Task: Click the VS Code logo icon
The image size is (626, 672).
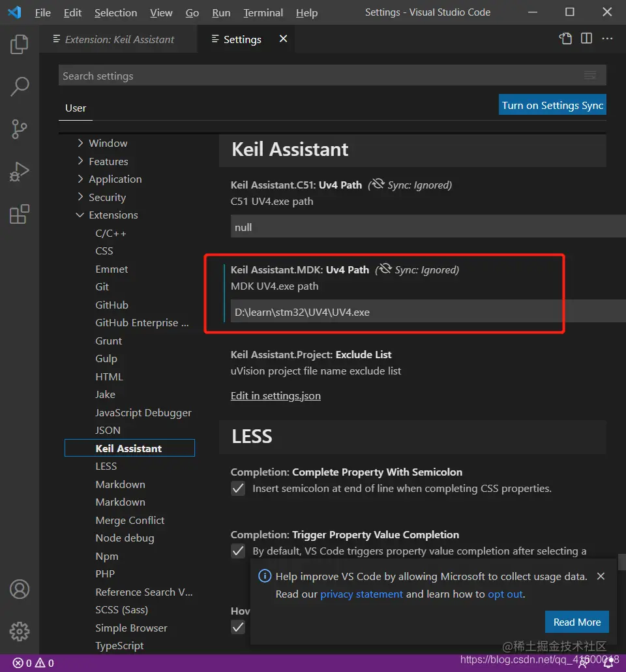Action: (15, 12)
